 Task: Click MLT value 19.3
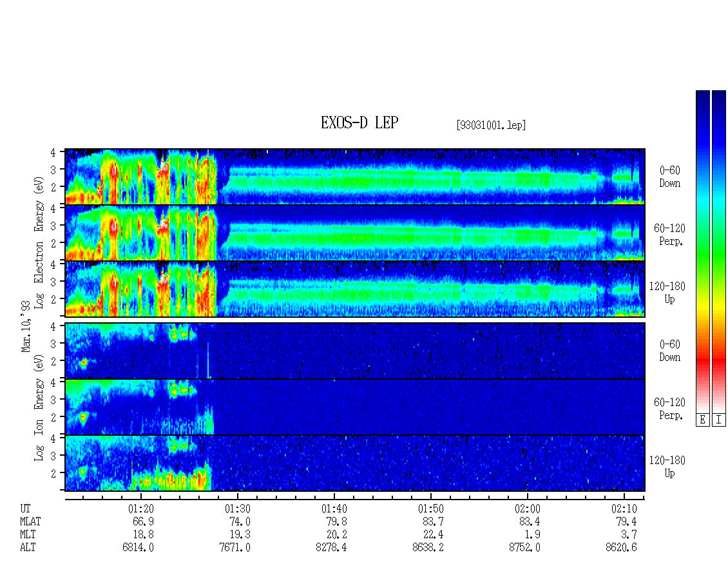click(240, 535)
